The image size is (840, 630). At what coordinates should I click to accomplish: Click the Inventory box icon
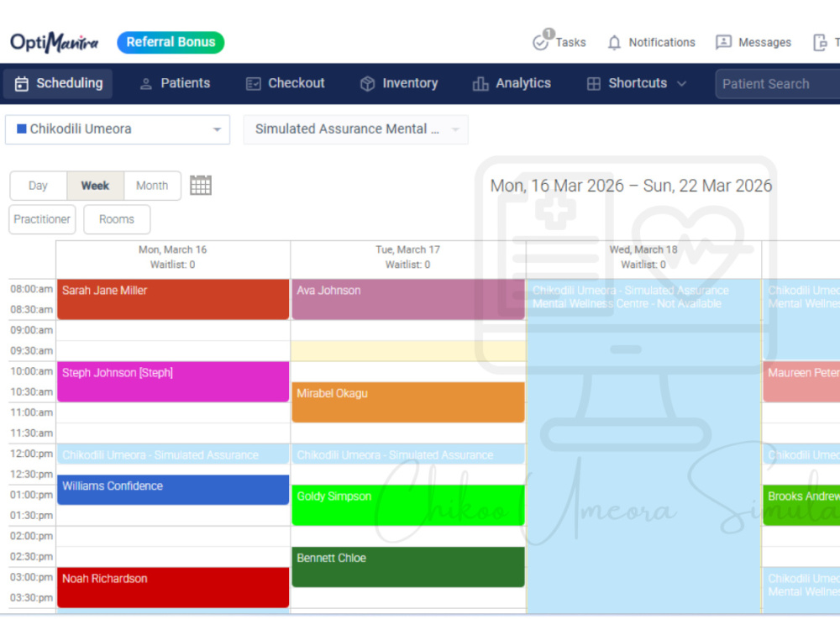(x=368, y=83)
